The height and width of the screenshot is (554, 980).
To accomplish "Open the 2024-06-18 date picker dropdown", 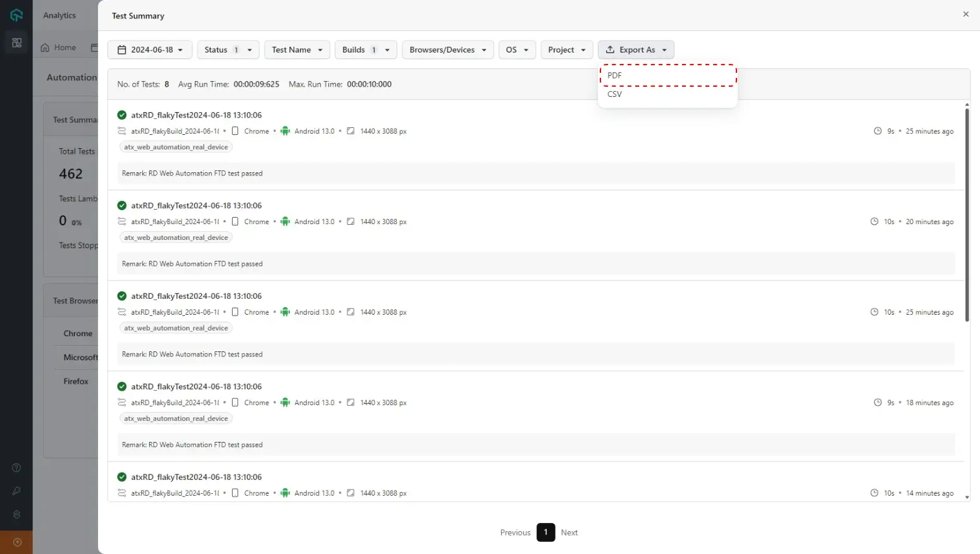I will click(150, 50).
